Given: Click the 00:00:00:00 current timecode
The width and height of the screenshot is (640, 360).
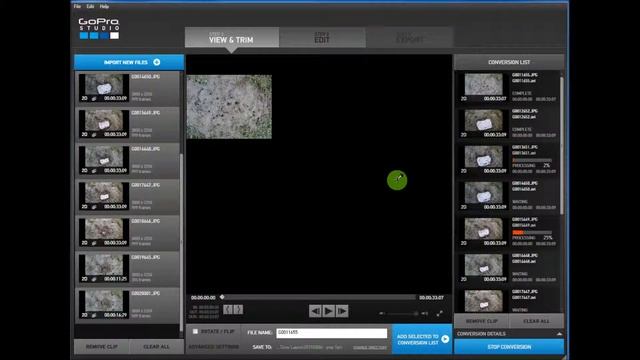Looking at the screenshot, I should [x=203, y=298].
